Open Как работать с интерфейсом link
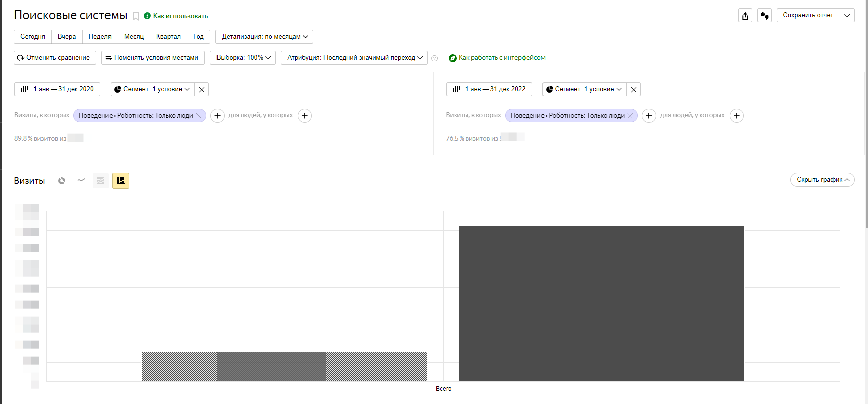The width and height of the screenshot is (868, 404). tap(501, 58)
